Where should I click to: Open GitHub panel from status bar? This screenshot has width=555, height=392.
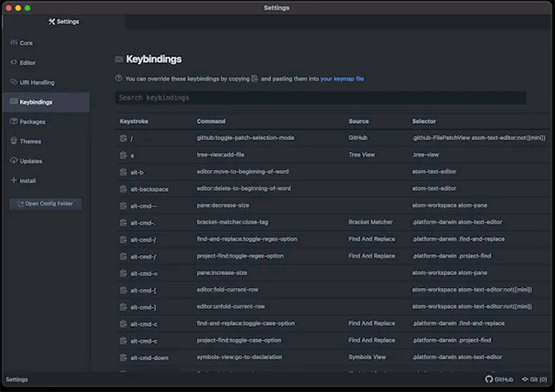tap(499, 380)
